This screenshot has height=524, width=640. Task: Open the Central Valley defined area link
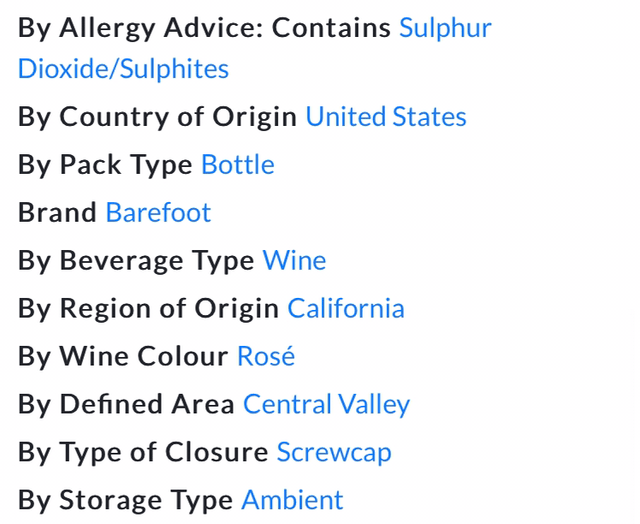[x=326, y=405]
